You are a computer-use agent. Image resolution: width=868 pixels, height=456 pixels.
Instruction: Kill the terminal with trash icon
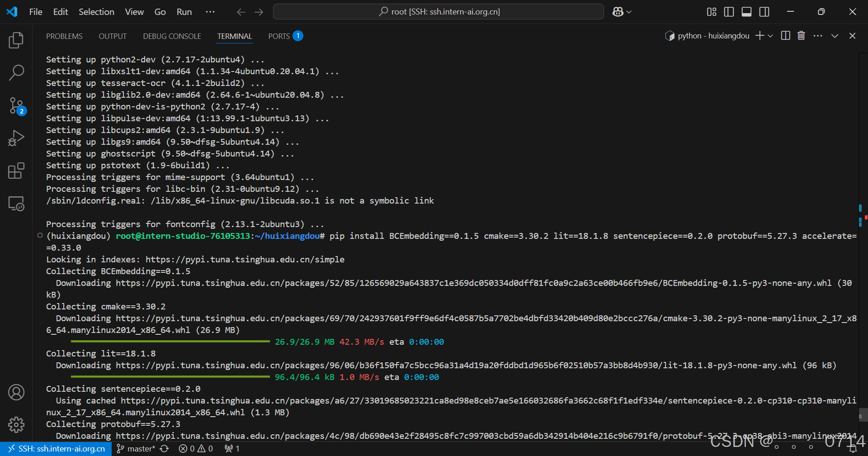(x=801, y=36)
